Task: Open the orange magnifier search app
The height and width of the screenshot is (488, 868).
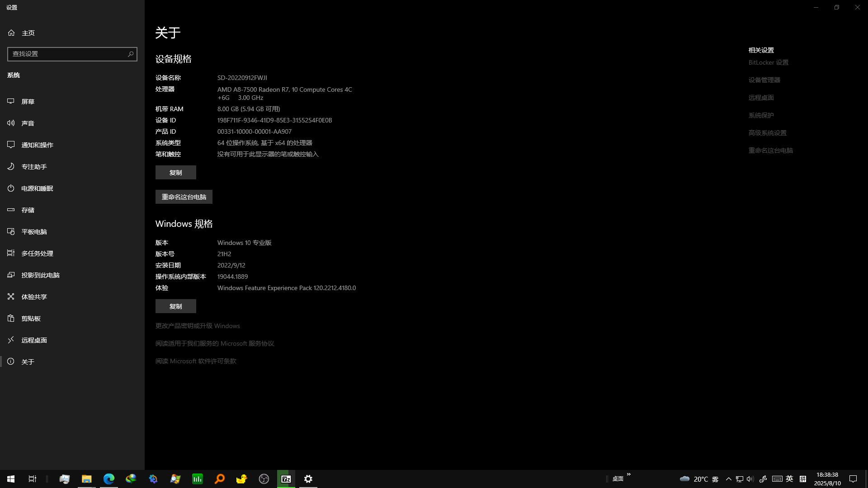Action: pos(220,479)
